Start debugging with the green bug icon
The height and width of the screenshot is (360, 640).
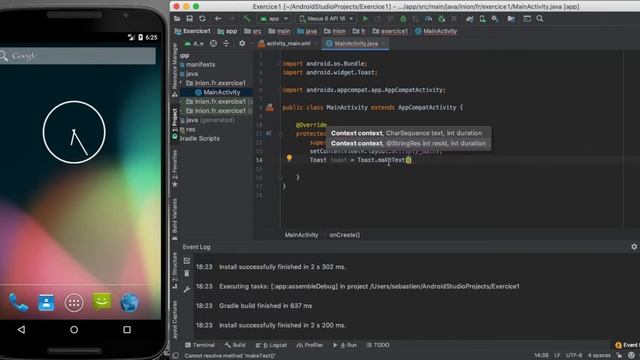click(403, 19)
